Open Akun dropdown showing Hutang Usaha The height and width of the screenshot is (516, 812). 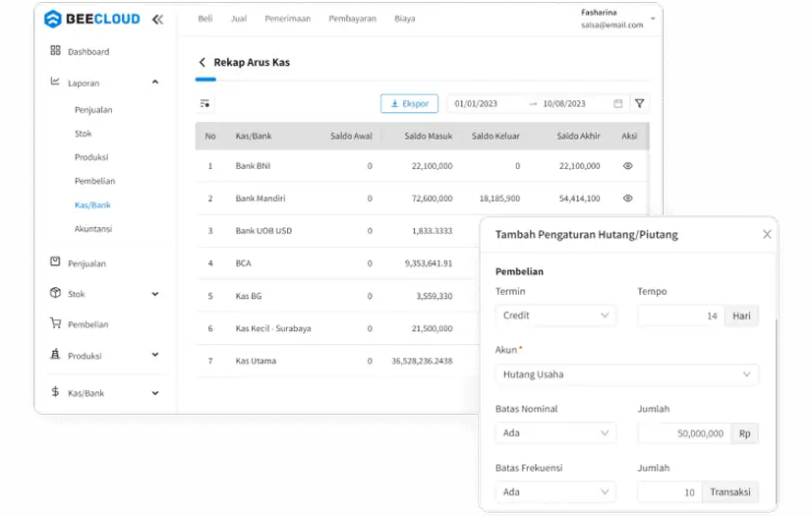(x=626, y=374)
